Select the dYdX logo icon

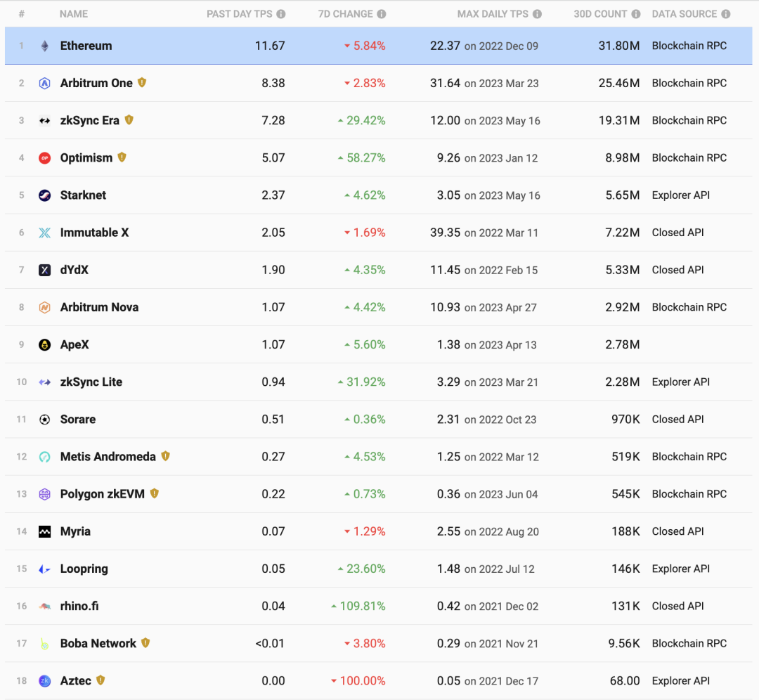pyautogui.click(x=44, y=269)
